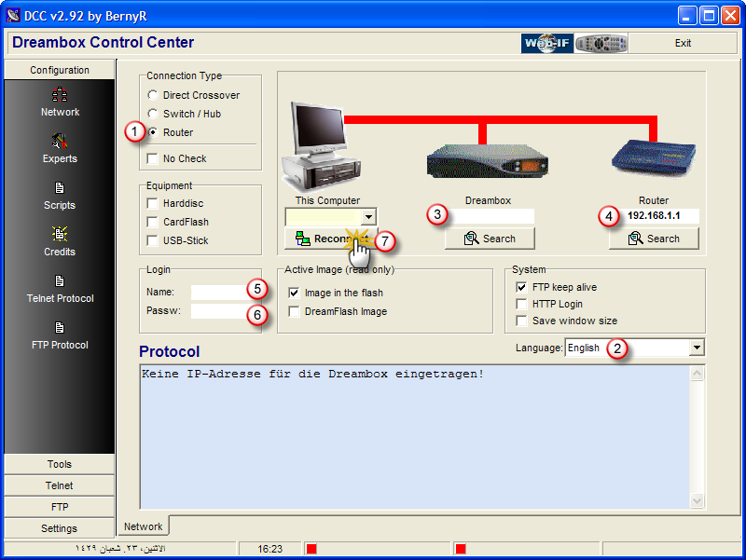Enable Save window size checkbox
Viewport: 746px width, 560px height.
(521, 321)
